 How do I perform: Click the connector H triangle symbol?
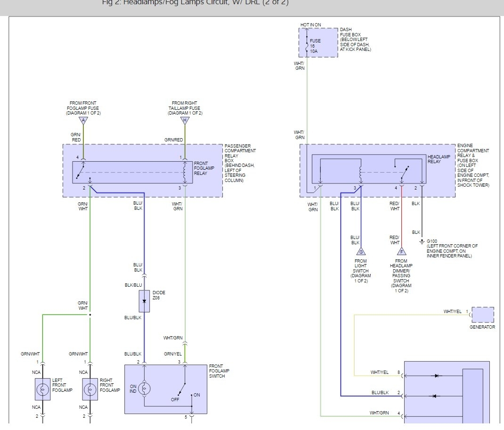coord(185,121)
